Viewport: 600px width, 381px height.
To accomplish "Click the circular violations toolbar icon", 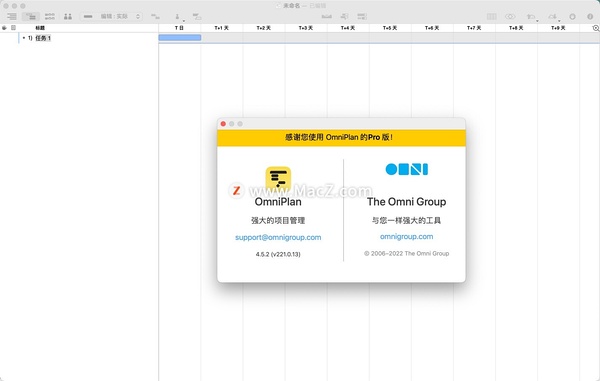I will coord(572,16).
